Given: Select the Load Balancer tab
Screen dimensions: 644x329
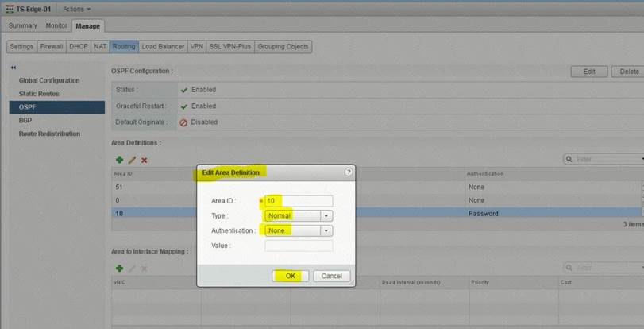Looking at the screenshot, I should (163, 47).
